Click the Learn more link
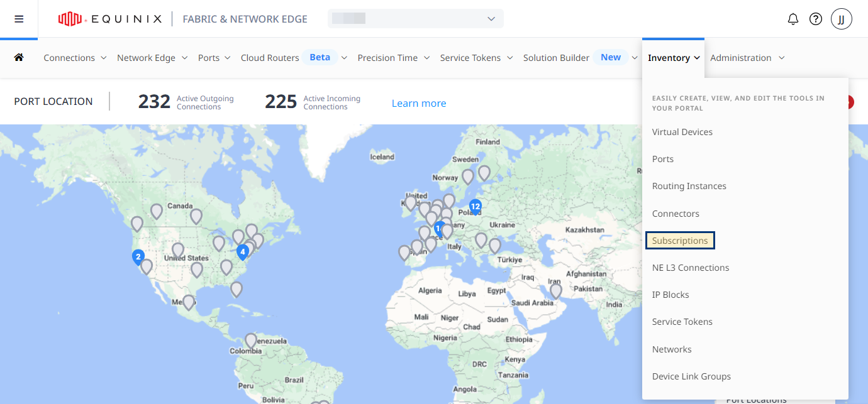The image size is (868, 404). (419, 103)
